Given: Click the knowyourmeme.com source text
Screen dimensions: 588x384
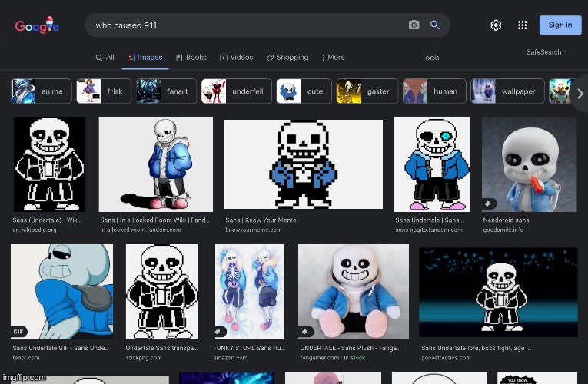Looking at the screenshot, I should [253, 230].
